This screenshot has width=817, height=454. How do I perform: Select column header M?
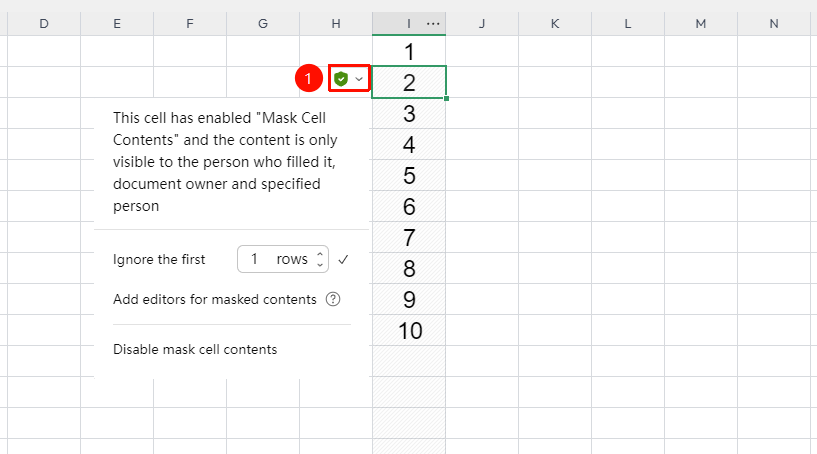coord(701,23)
